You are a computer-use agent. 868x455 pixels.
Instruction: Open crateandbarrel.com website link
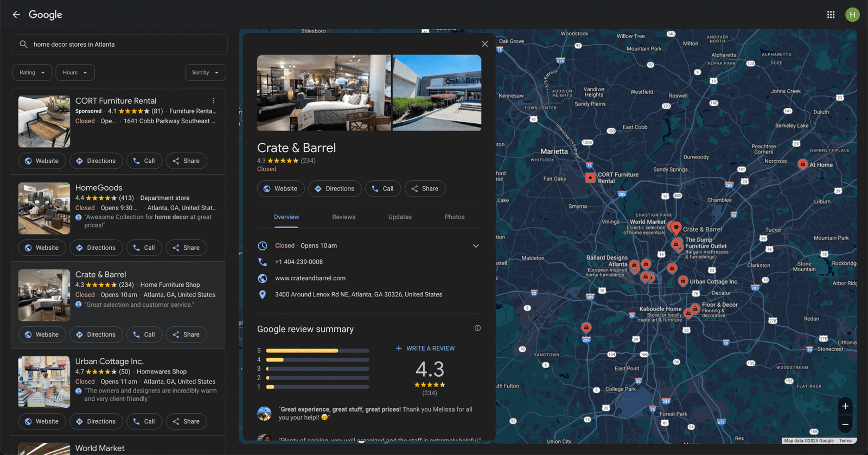point(310,278)
